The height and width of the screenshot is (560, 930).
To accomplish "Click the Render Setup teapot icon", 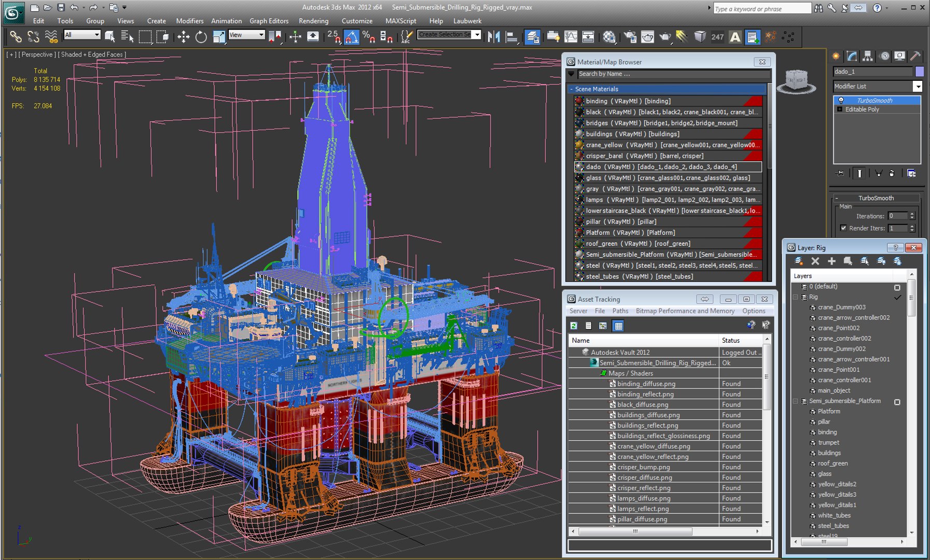I will [x=630, y=37].
